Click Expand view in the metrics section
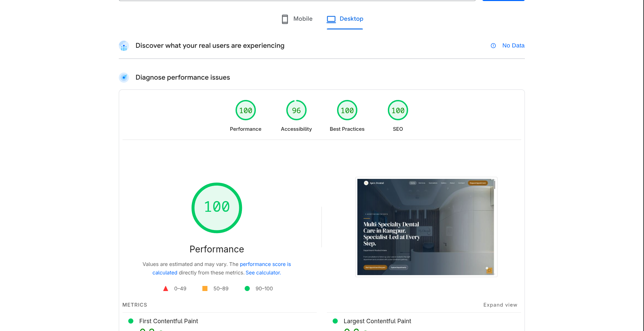The height and width of the screenshot is (331, 644). click(500, 305)
